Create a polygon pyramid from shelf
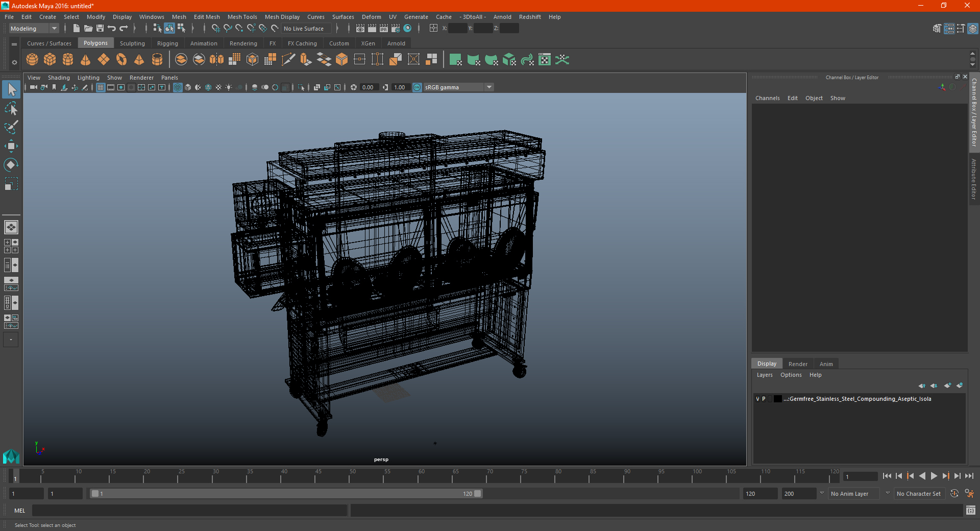 pyautogui.click(x=139, y=60)
